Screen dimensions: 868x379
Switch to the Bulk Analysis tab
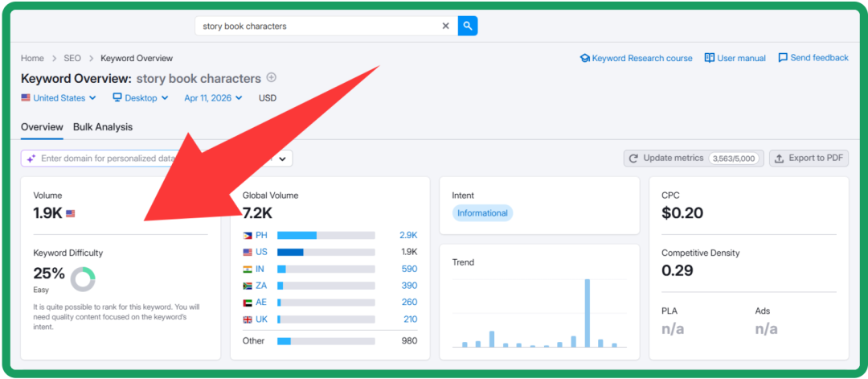click(x=103, y=127)
